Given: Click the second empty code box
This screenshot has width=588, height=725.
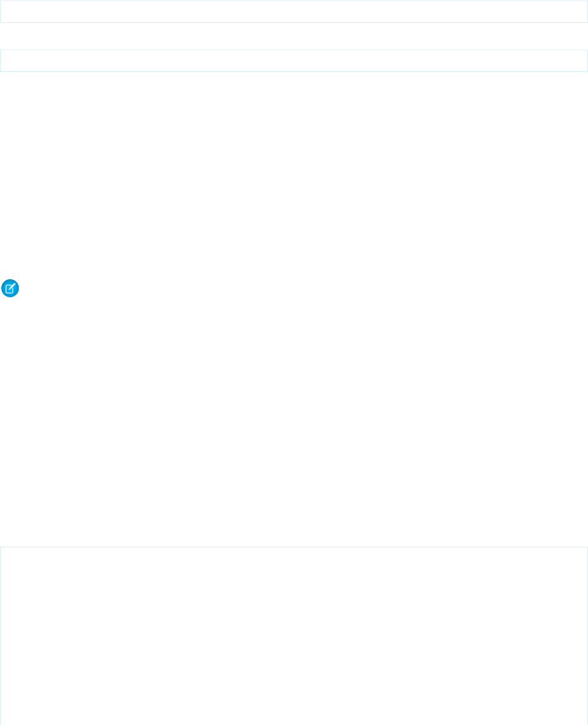Looking at the screenshot, I should (x=294, y=60).
